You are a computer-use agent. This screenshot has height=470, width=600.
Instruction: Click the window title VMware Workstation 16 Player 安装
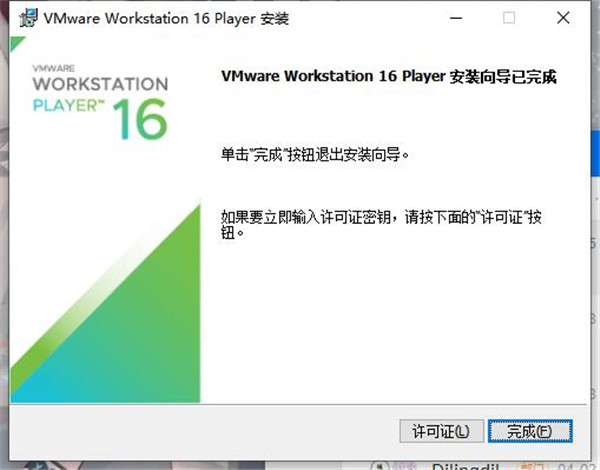166,18
